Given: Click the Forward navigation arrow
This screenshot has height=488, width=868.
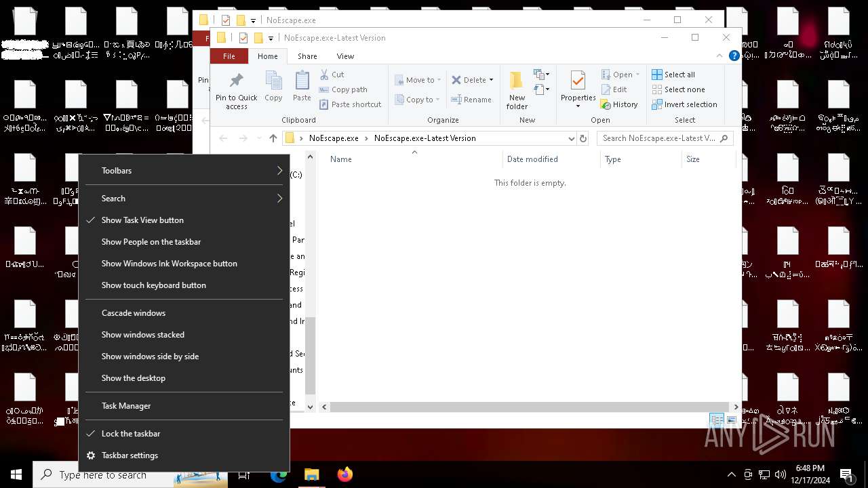Looking at the screenshot, I should (243, 138).
